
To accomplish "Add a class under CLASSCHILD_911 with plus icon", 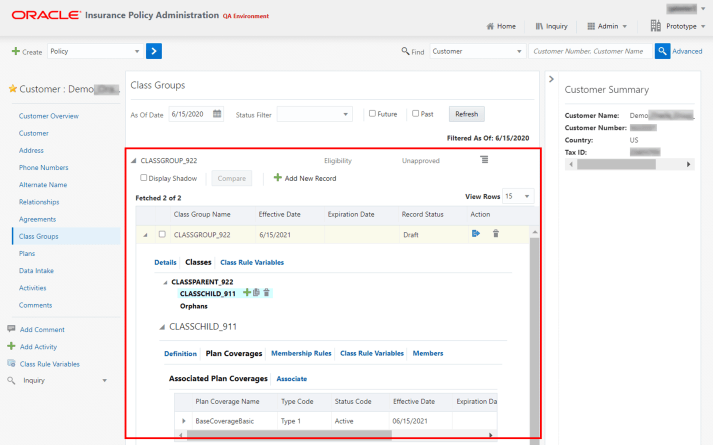I will (247, 292).
